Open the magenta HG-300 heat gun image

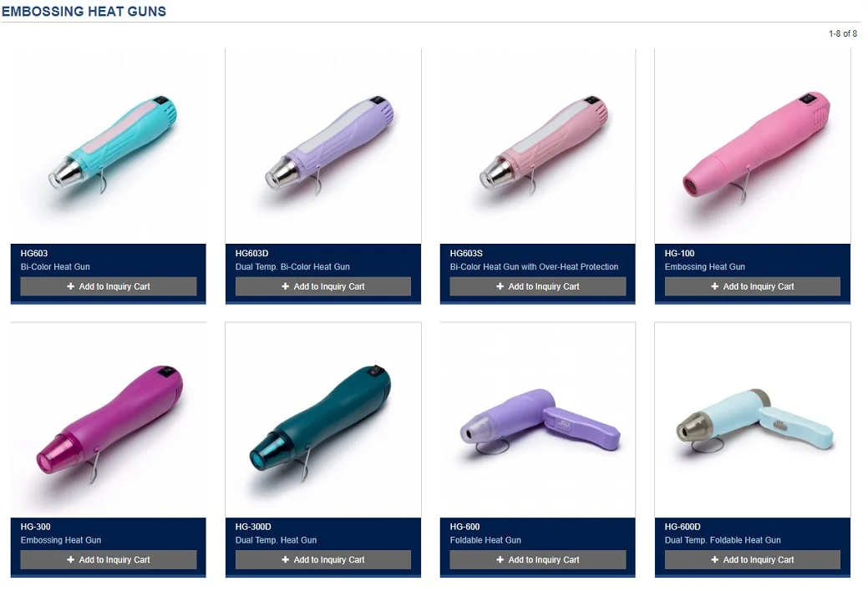pos(109,420)
